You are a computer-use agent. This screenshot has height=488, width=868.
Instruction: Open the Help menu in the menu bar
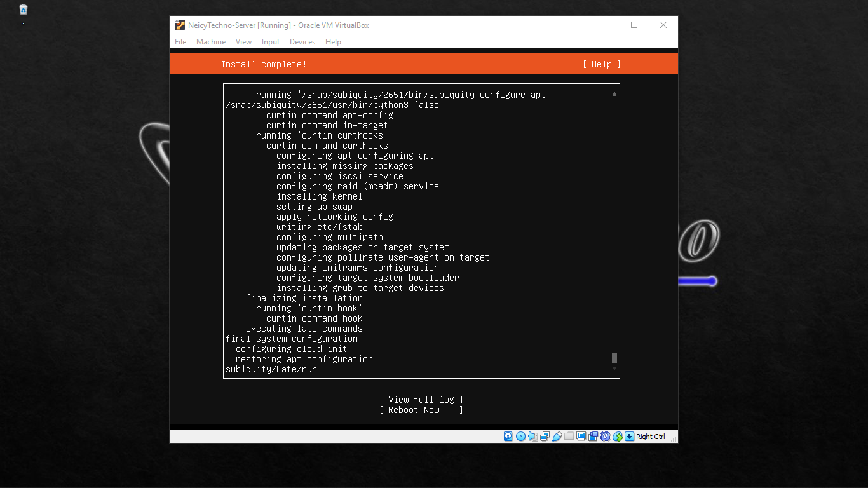[x=333, y=42]
